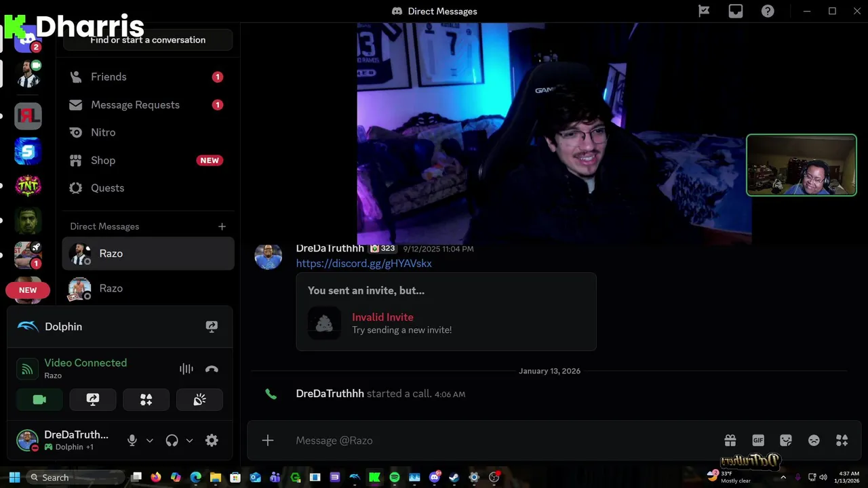Click DreDaTruthhh name in call message
This screenshot has height=488, width=868.
pyautogui.click(x=330, y=394)
